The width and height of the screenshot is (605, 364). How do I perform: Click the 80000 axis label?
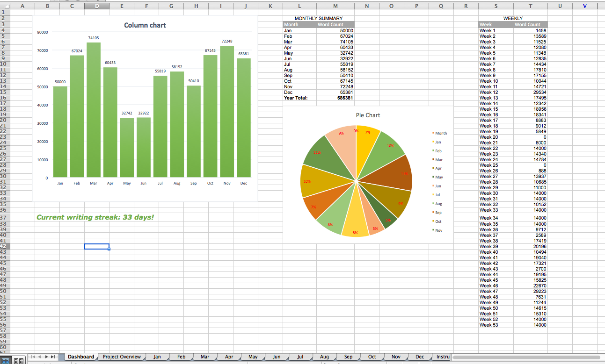(43, 32)
